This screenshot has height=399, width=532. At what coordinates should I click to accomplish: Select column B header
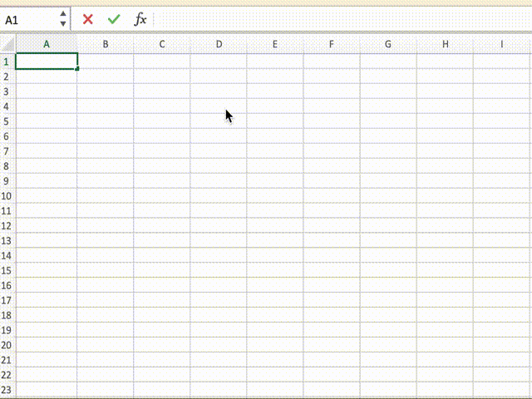(106, 44)
